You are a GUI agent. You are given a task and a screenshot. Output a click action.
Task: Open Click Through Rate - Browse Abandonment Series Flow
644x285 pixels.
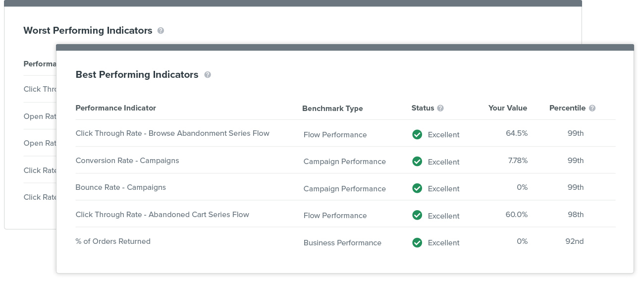[x=172, y=133]
